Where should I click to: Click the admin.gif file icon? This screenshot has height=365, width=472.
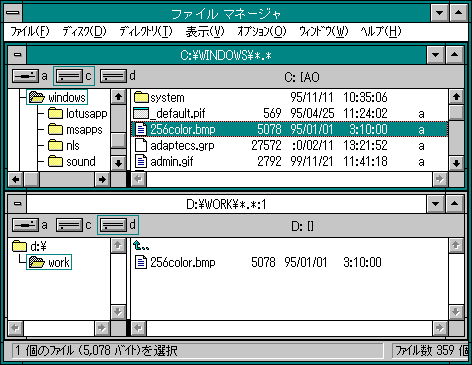(141, 161)
